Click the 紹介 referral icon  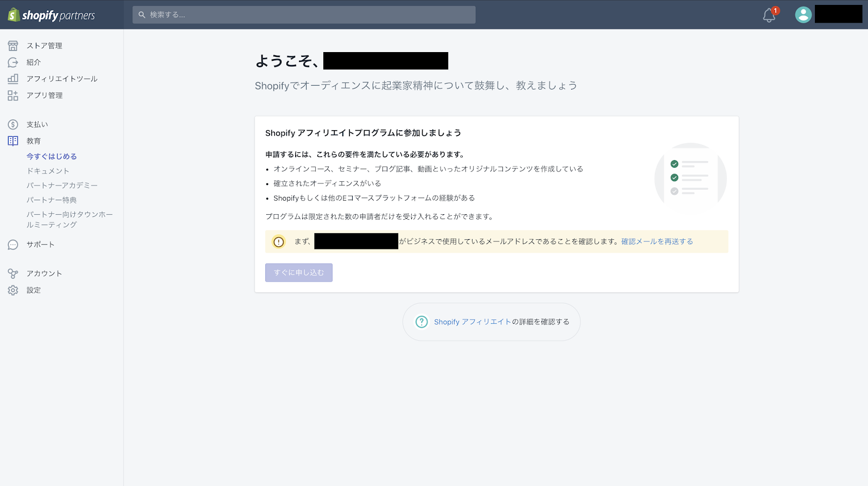13,62
